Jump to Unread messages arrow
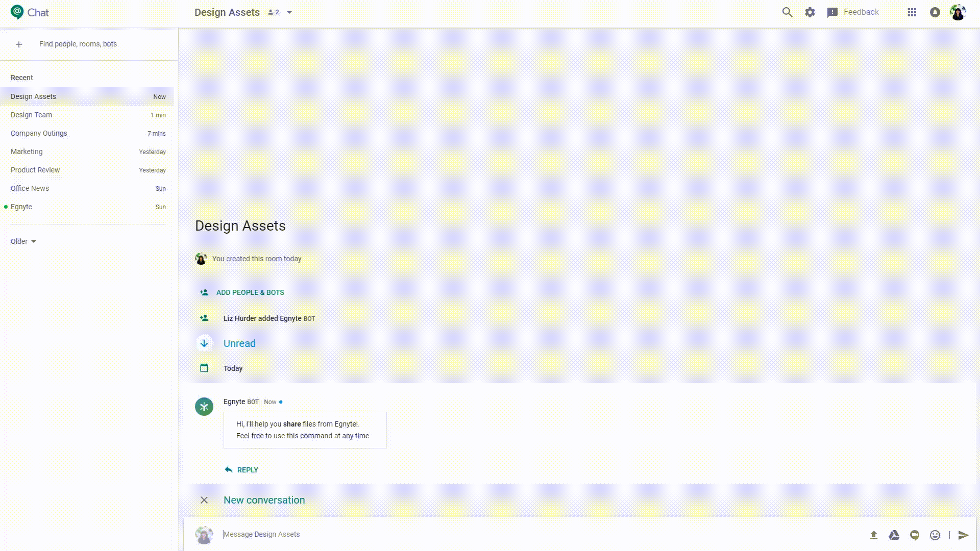 204,343
